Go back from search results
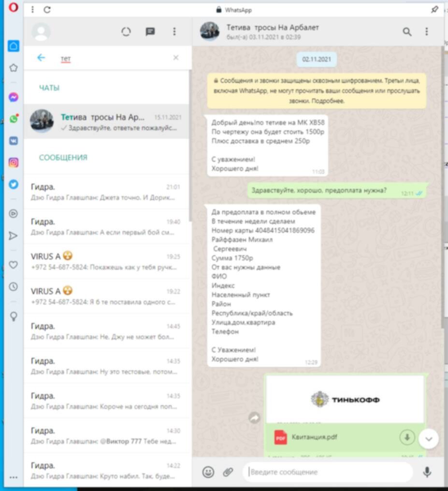Screen dimensions: 448x491 click(x=41, y=58)
